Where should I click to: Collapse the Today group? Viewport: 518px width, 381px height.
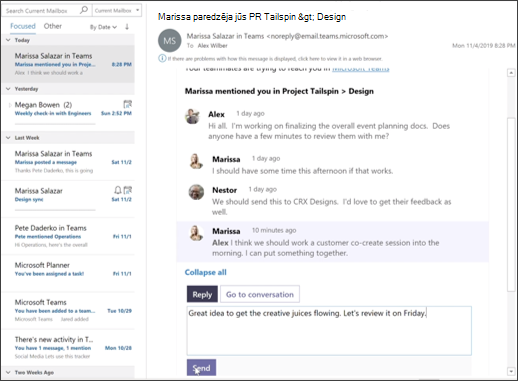coord(8,40)
